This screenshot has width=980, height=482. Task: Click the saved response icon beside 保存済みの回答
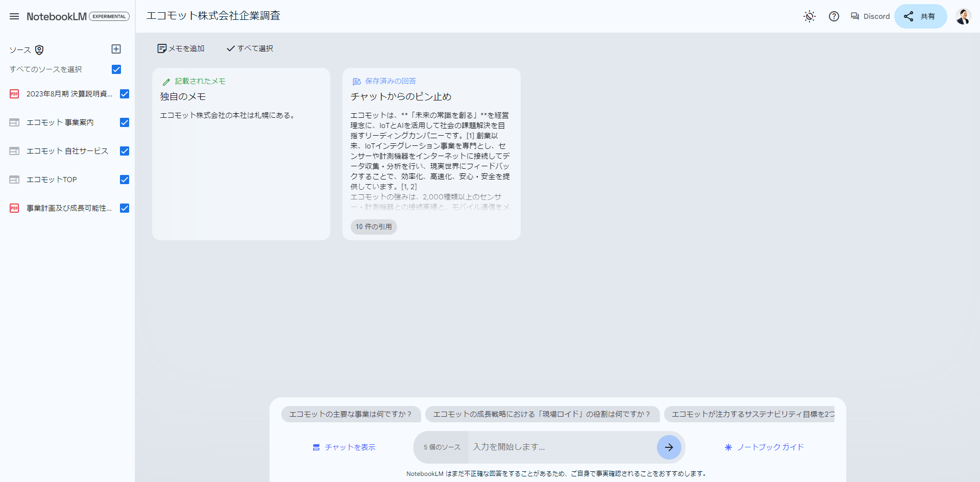click(x=356, y=82)
